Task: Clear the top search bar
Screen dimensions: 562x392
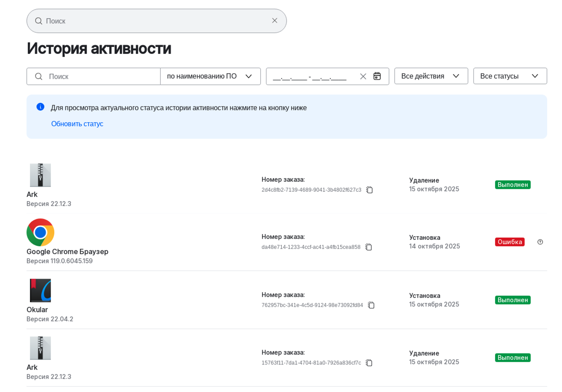Action: pyautogui.click(x=274, y=21)
